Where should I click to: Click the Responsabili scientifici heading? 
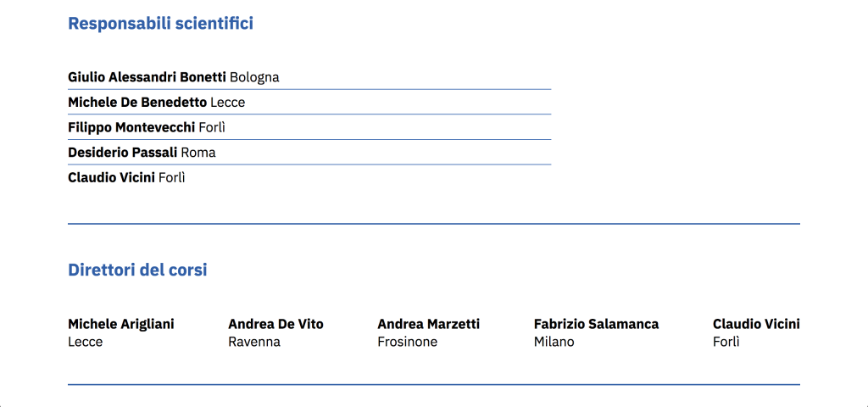tap(160, 24)
